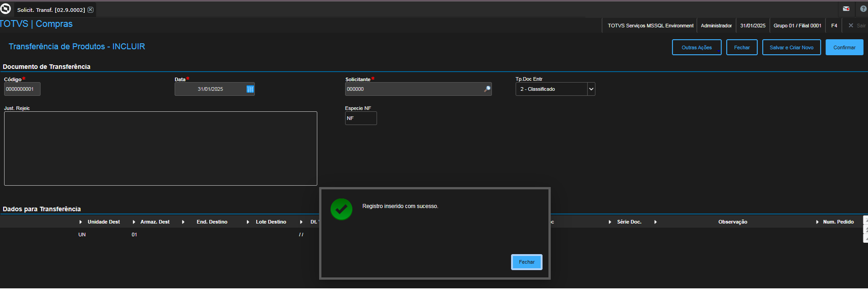
Task: Click the TOTVS logo icon
Action: point(5,9)
